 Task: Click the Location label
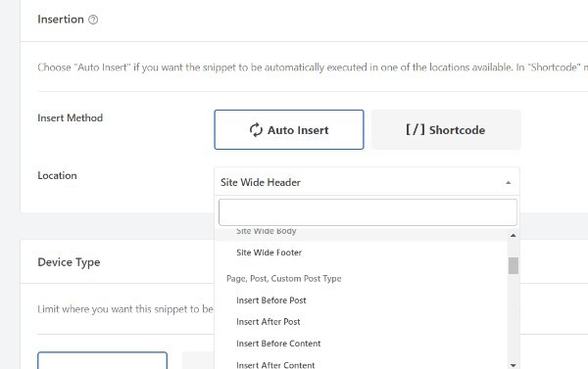click(57, 176)
